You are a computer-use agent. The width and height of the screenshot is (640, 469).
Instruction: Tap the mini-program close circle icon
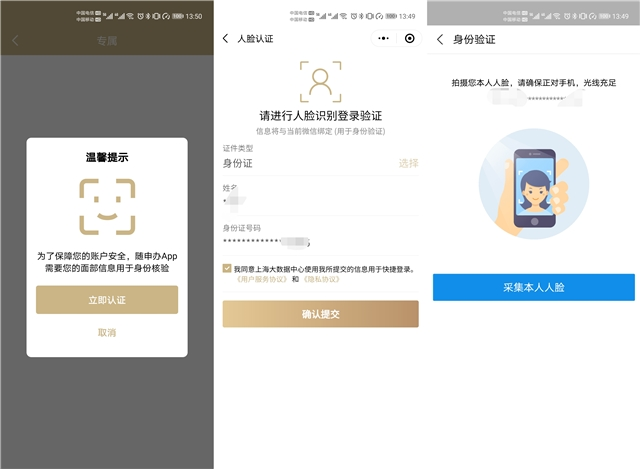click(409, 39)
